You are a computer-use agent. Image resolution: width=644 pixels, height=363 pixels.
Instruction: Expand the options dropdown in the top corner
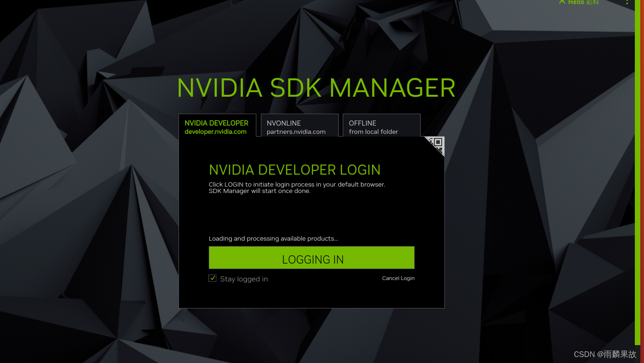(627, 3)
